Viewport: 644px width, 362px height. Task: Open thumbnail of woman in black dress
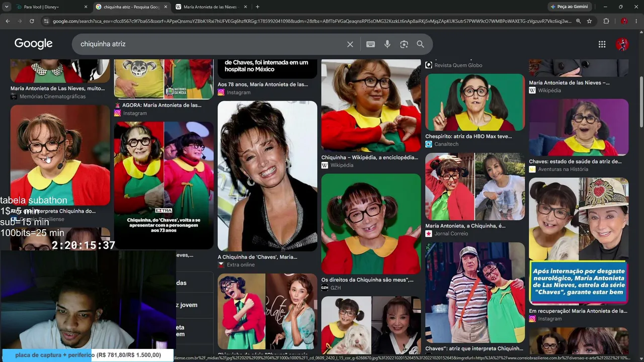268,175
